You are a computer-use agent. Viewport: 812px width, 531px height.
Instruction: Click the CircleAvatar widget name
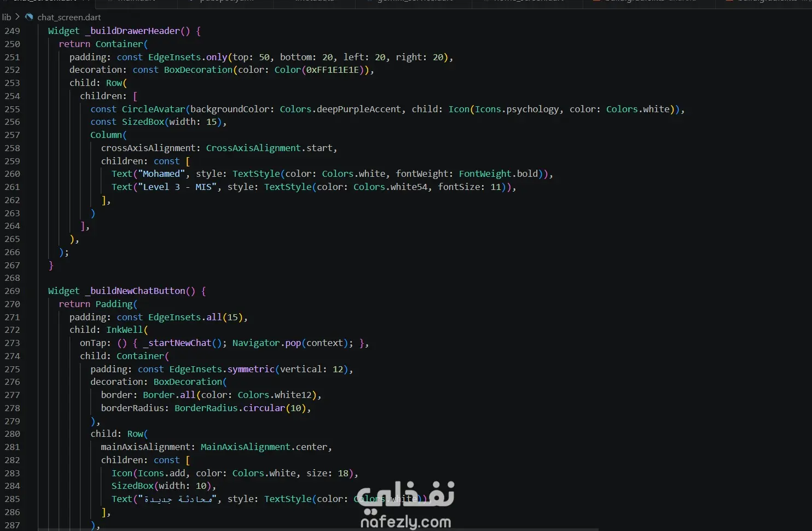(153, 109)
